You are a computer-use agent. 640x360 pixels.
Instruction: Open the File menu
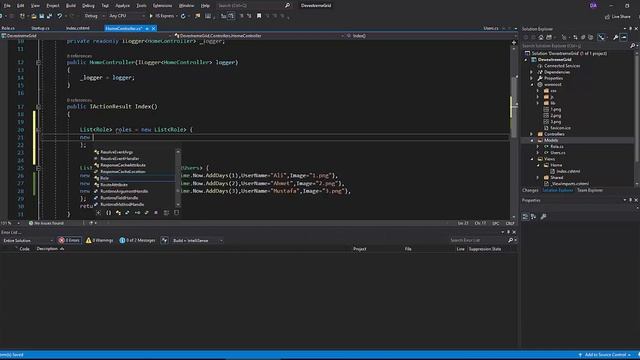coord(7,6)
